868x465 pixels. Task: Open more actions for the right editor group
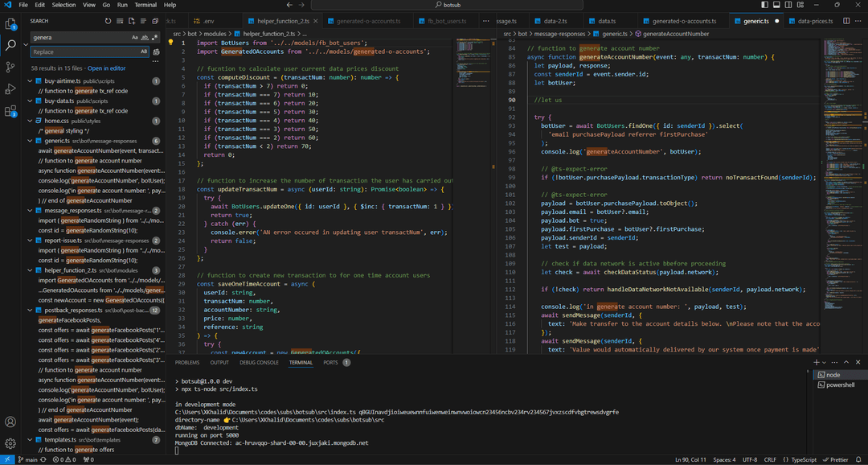[x=859, y=21]
